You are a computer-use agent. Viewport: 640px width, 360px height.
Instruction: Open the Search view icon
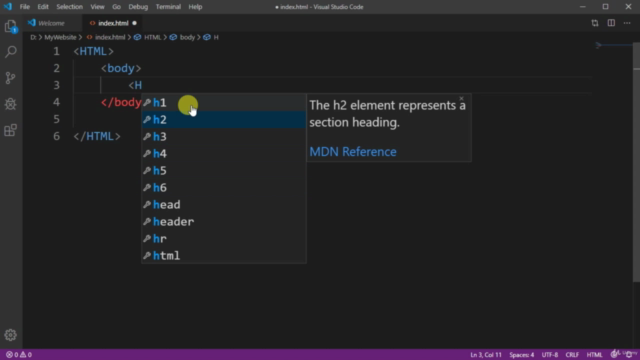pyautogui.click(x=11, y=52)
